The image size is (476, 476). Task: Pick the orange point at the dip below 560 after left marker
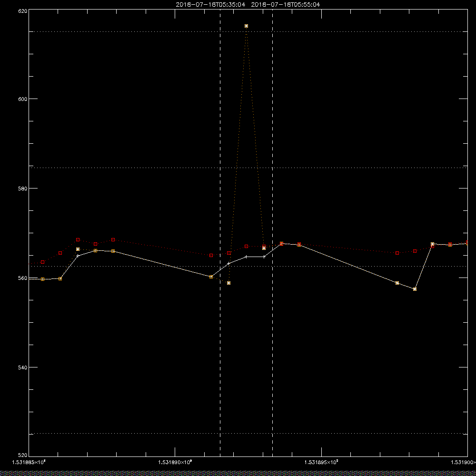pyautogui.click(x=228, y=283)
